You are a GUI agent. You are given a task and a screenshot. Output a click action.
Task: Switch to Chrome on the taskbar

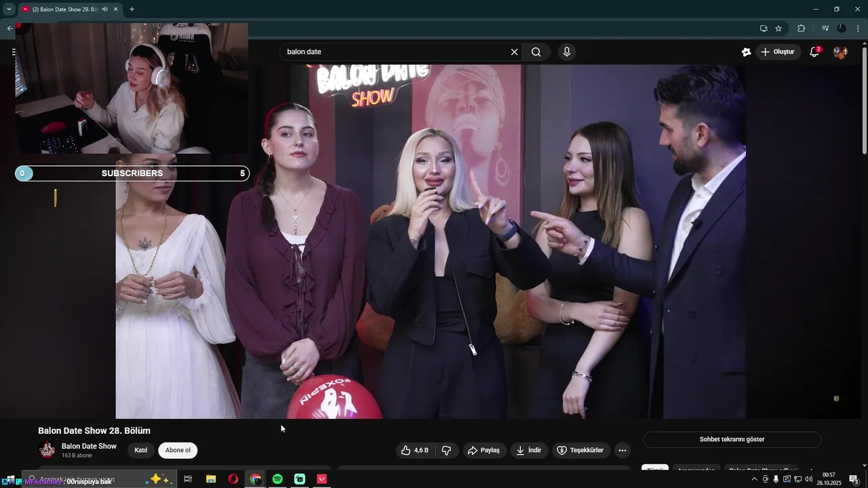[x=256, y=479]
